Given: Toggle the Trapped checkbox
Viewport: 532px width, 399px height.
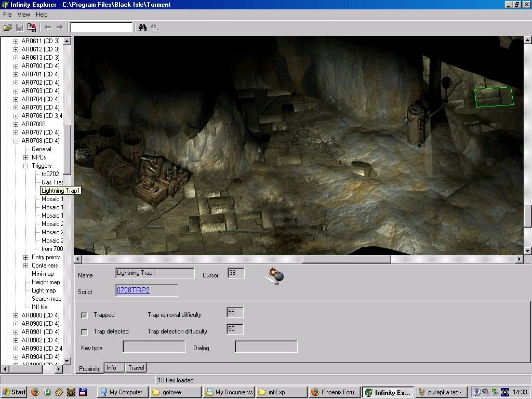Looking at the screenshot, I should click(x=85, y=315).
